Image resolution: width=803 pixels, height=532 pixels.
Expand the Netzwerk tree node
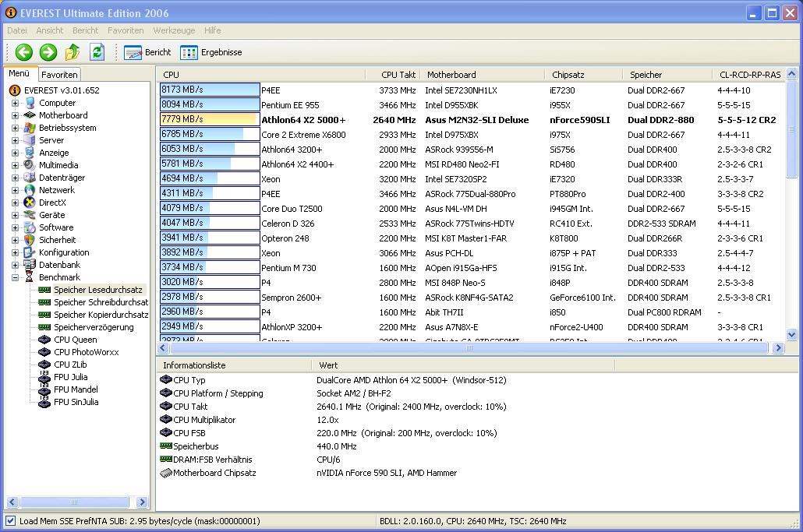16,190
